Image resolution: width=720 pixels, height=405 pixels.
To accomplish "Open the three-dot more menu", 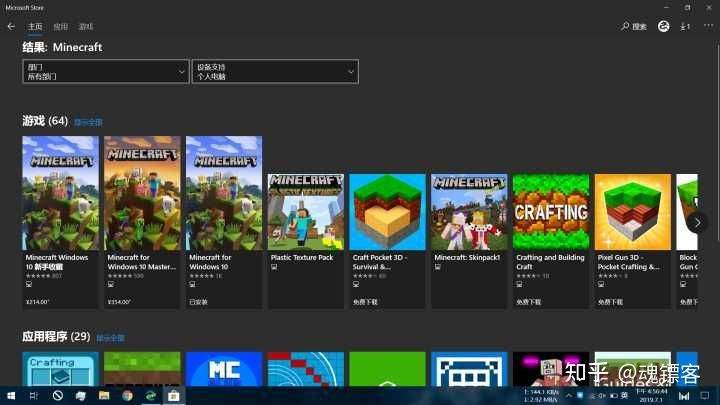I will click(709, 27).
